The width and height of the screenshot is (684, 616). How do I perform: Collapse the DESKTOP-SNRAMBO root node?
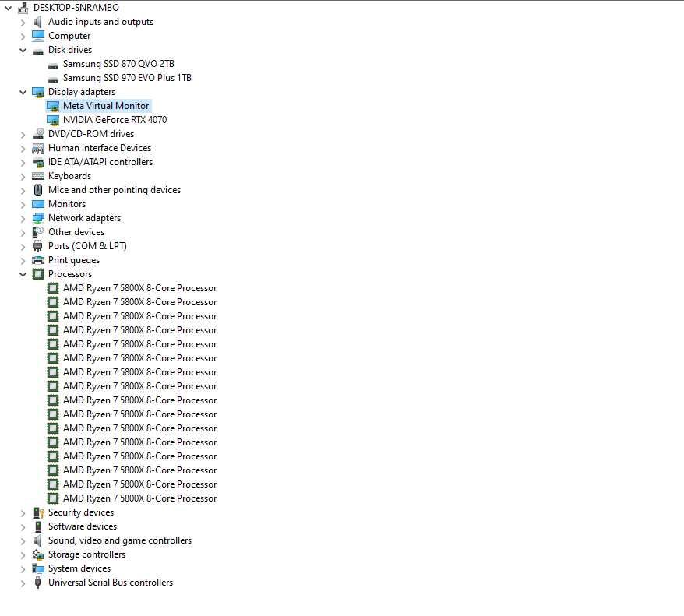pyautogui.click(x=9, y=8)
